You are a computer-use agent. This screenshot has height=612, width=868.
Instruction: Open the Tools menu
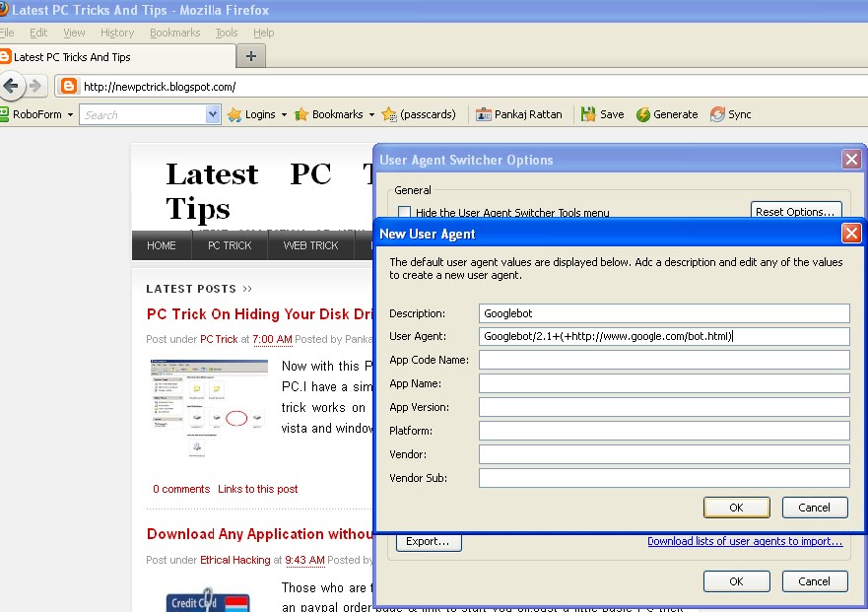pos(227,33)
